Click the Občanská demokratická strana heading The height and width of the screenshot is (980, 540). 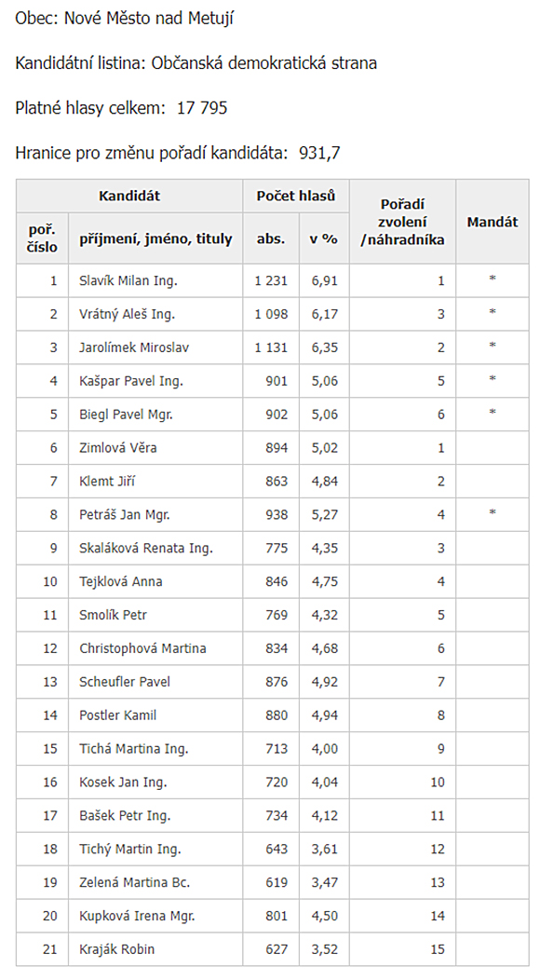(x=263, y=63)
